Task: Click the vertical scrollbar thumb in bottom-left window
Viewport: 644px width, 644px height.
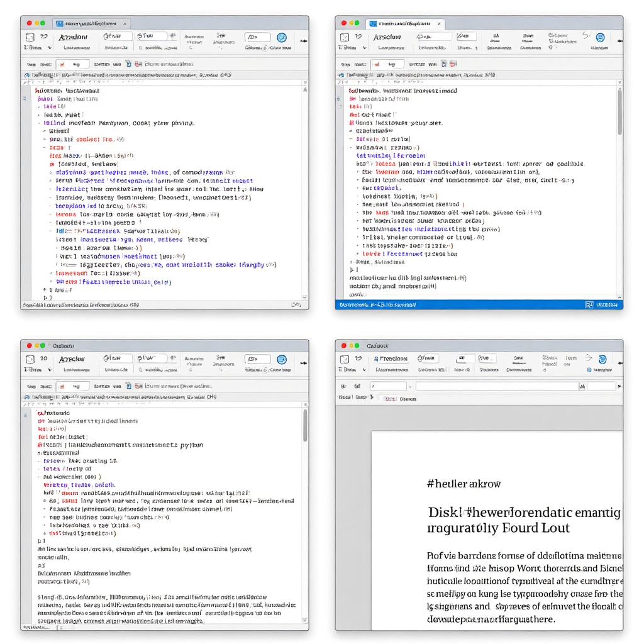Action: (x=305, y=426)
